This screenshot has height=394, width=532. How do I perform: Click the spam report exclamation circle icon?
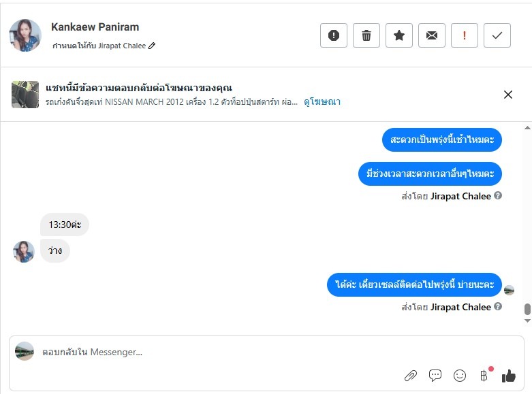pyautogui.click(x=334, y=35)
